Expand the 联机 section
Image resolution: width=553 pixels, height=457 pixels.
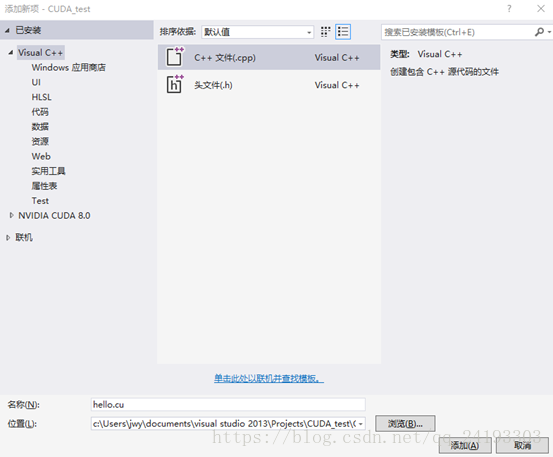pyautogui.click(x=8, y=238)
